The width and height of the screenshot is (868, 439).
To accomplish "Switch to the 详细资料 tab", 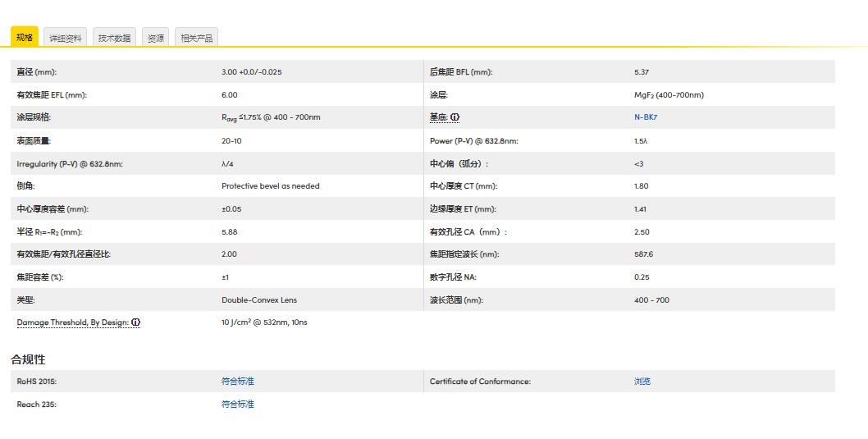I will click(66, 38).
